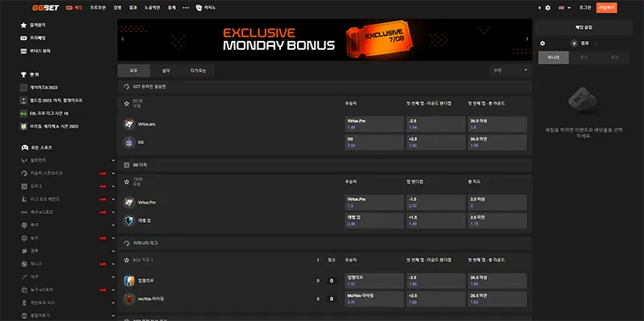This screenshot has height=321, width=644.
Task: Click the free bet coupon icon in the sidebar
Action: click(23, 38)
